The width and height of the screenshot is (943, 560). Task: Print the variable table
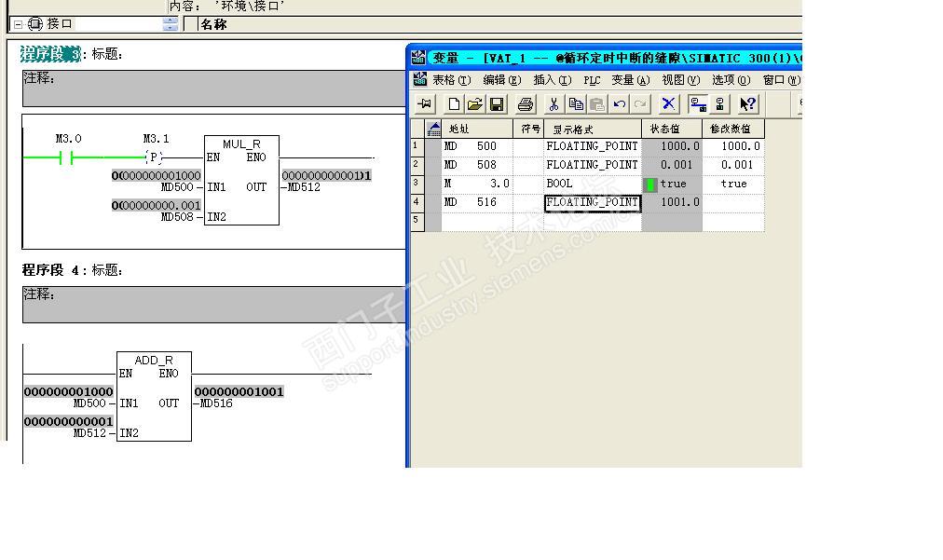coord(525,104)
